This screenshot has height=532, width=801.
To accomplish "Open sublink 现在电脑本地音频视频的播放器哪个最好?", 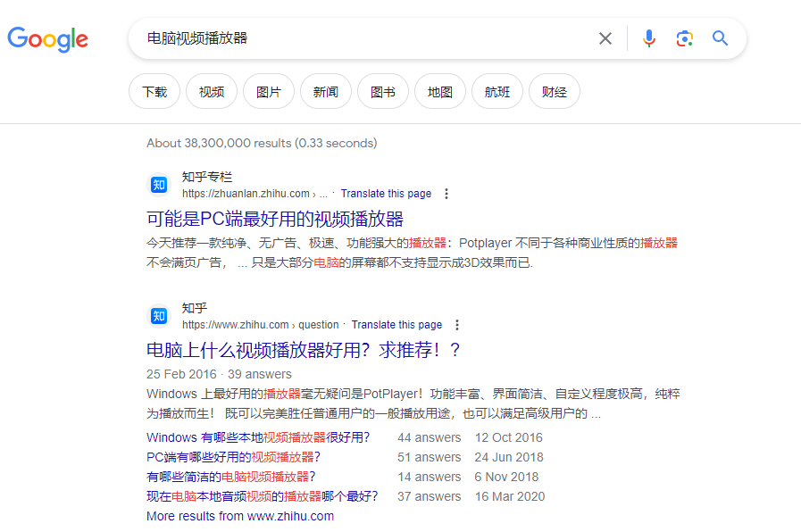I will pyautogui.click(x=262, y=496).
